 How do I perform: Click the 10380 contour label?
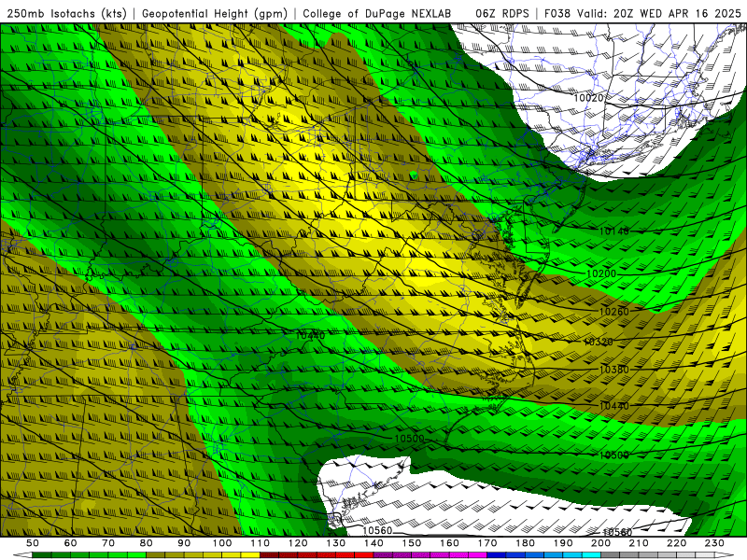tap(614, 370)
